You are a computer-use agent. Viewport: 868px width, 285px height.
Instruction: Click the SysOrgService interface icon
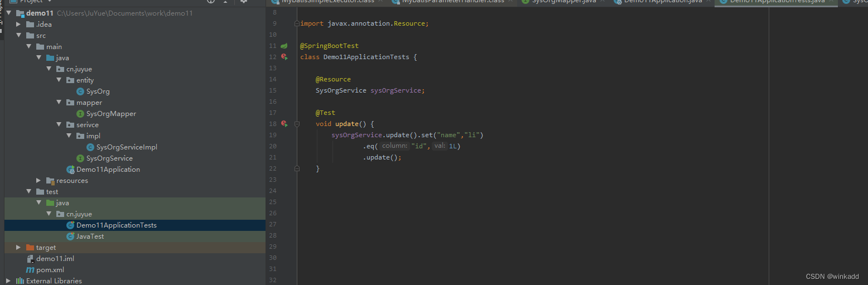click(80, 158)
